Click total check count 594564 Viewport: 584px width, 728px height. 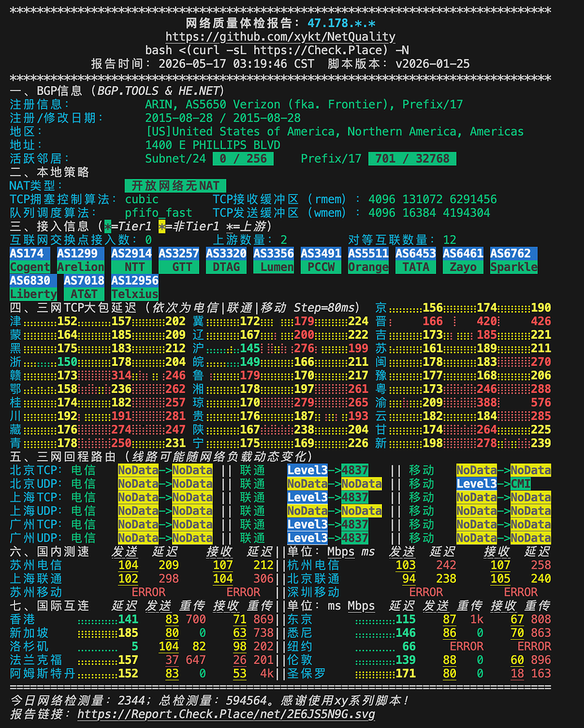click(x=247, y=700)
